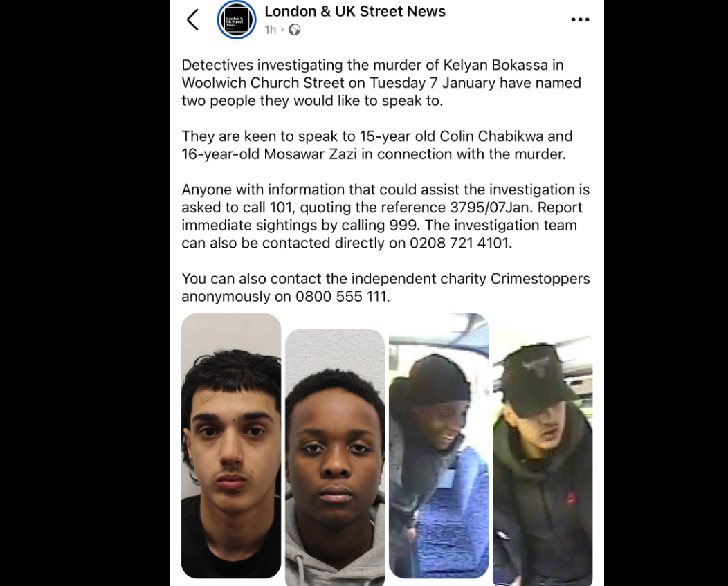Click the sentence starting You can also contact

pos(385,287)
